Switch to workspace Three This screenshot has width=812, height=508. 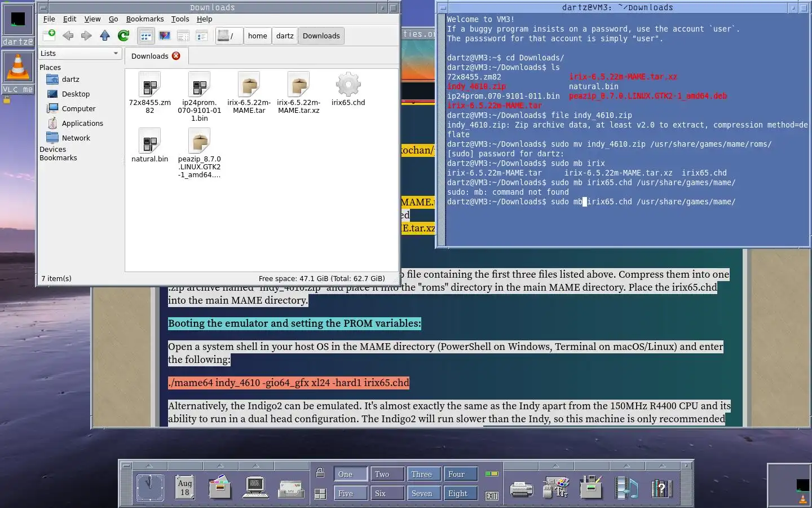(423, 474)
